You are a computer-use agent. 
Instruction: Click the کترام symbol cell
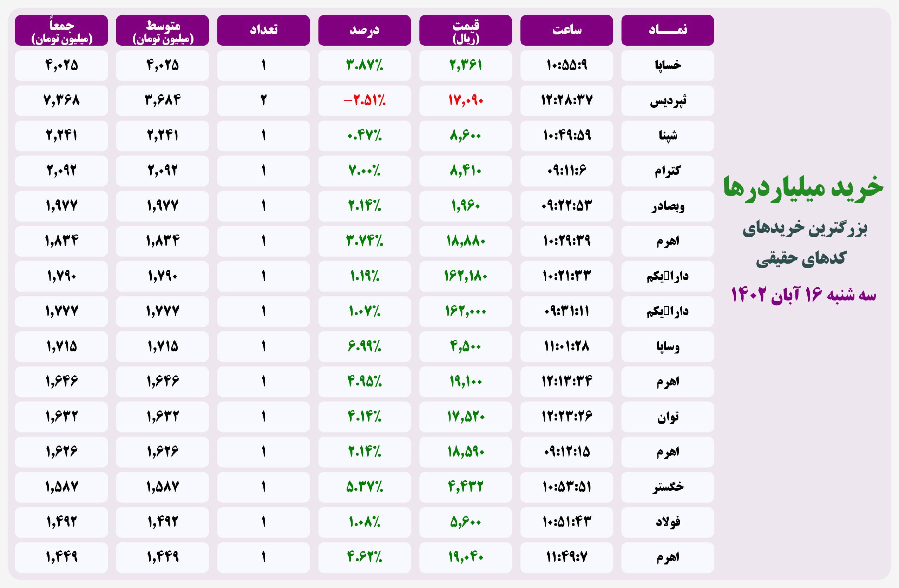(668, 171)
